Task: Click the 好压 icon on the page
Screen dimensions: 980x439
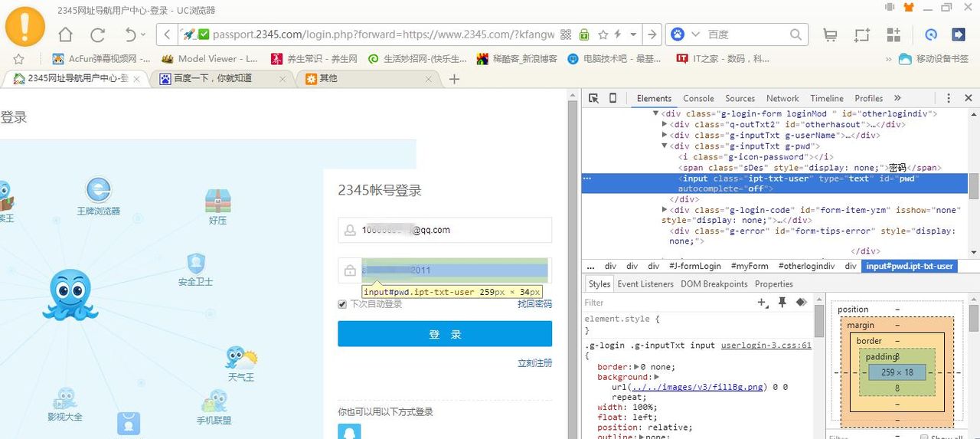Action: [217, 201]
